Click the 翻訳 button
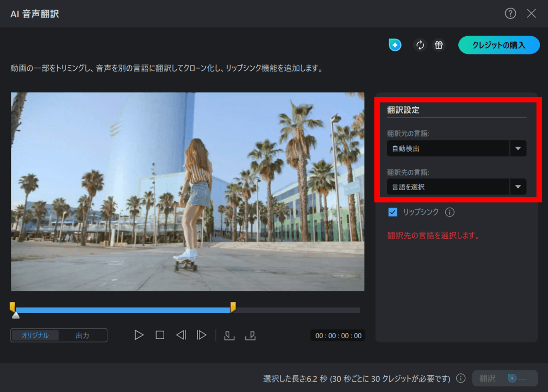This screenshot has height=392, width=548. click(x=504, y=378)
